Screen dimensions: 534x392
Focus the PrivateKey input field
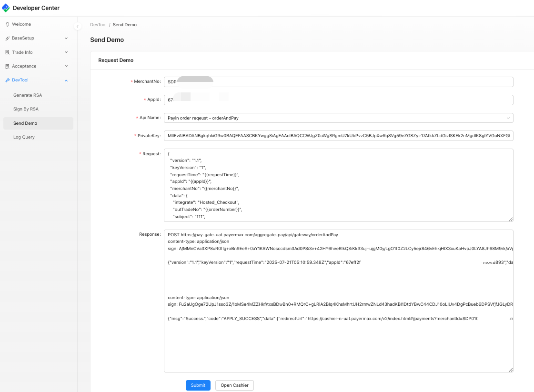click(x=339, y=136)
